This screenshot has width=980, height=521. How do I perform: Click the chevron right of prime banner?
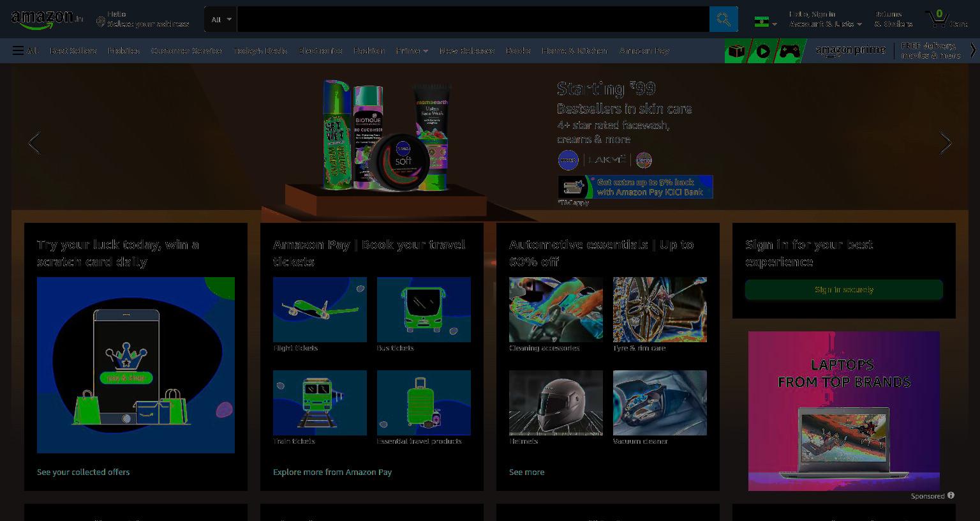click(973, 50)
